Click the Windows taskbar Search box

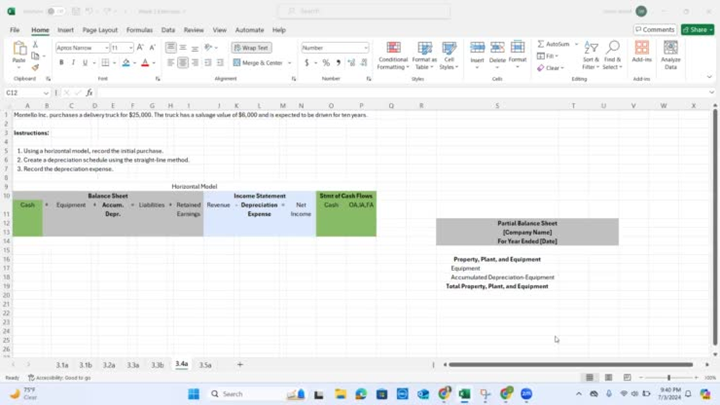(245, 394)
